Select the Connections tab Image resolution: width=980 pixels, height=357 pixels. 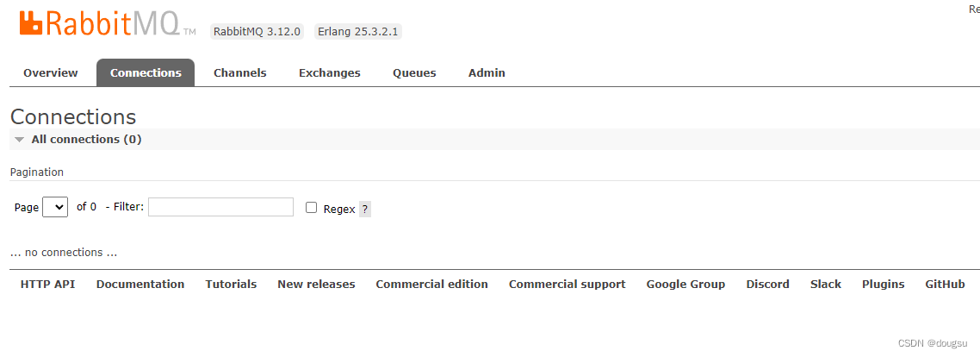point(146,72)
